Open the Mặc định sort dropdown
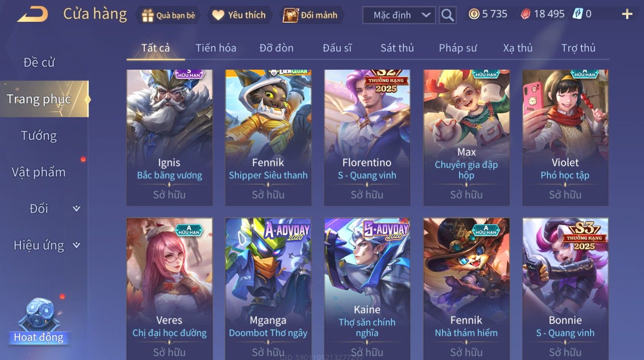The image size is (644, 360). click(399, 15)
